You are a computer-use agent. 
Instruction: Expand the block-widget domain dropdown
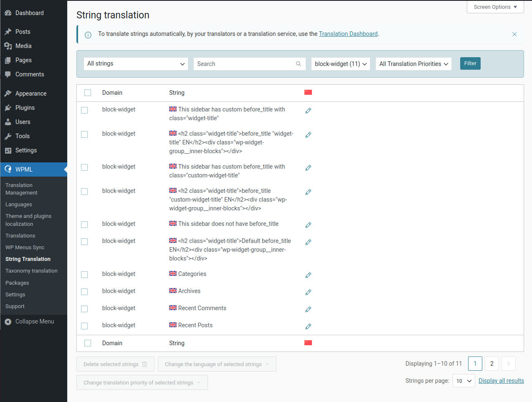click(x=340, y=64)
